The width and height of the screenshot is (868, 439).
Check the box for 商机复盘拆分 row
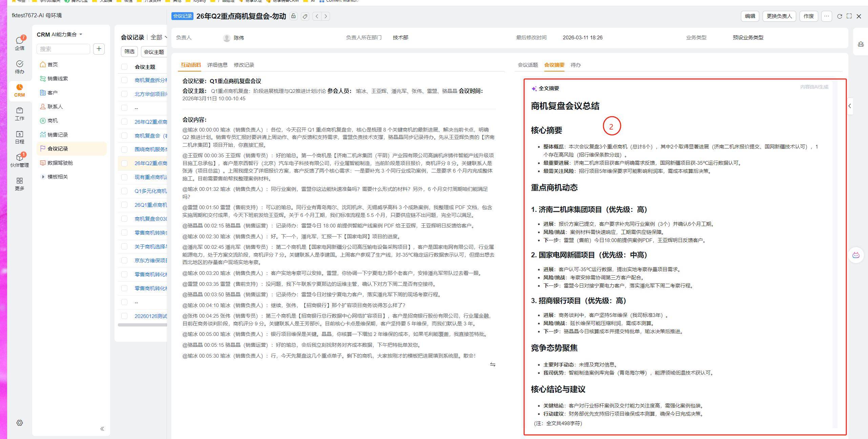pyautogui.click(x=124, y=80)
